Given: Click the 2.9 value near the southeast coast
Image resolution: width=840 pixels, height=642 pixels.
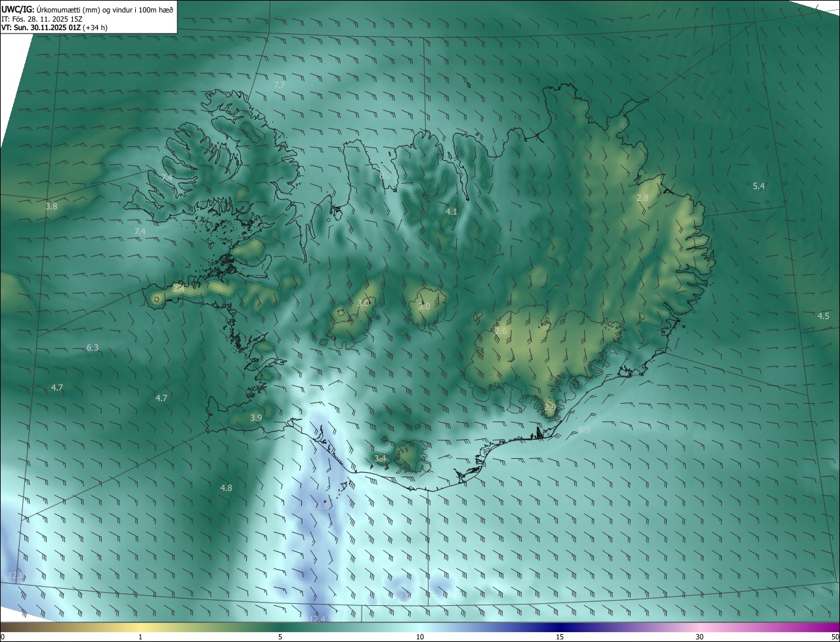Looking at the screenshot, I should 550,408.
